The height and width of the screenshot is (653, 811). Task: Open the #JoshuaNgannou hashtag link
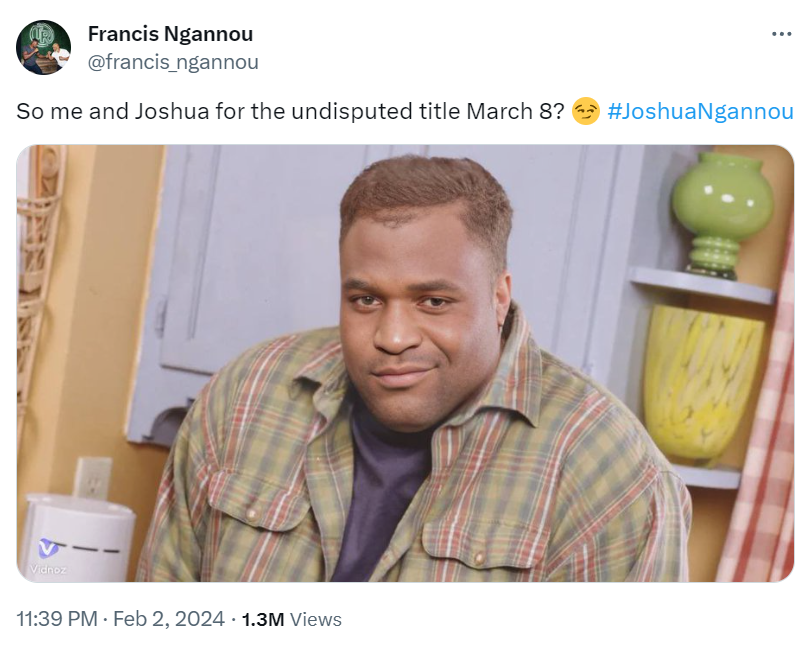click(700, 112)
